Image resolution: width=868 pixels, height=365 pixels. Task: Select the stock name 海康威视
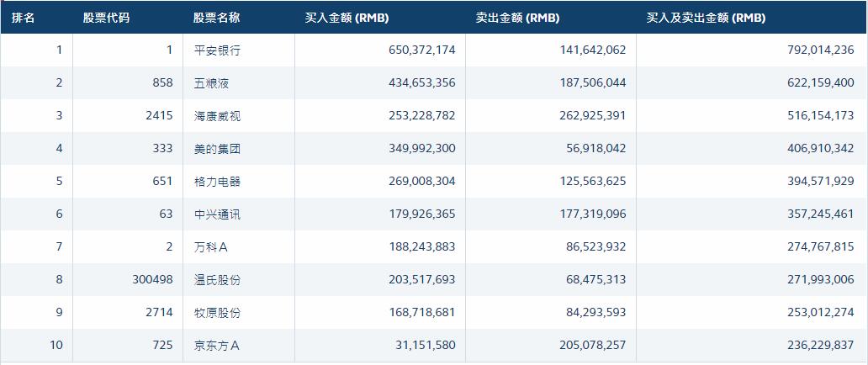click(218, 116)
